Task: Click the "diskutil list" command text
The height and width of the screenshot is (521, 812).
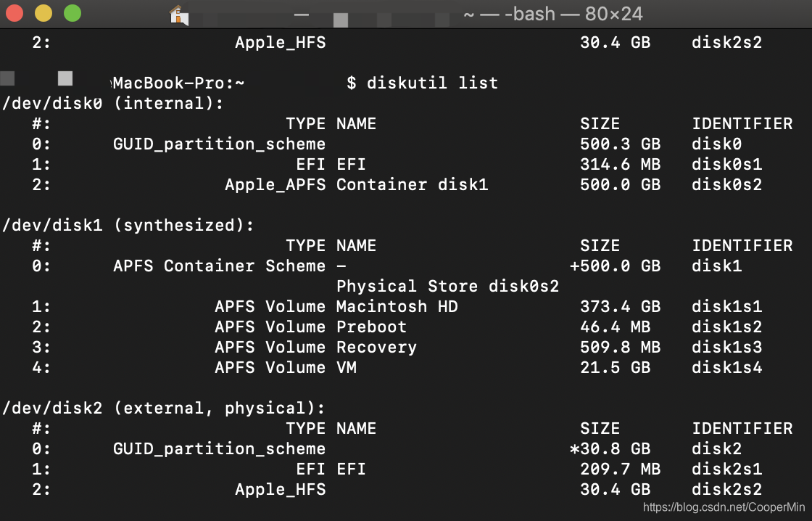Action: pyautogui.click(x=432, y=83)
